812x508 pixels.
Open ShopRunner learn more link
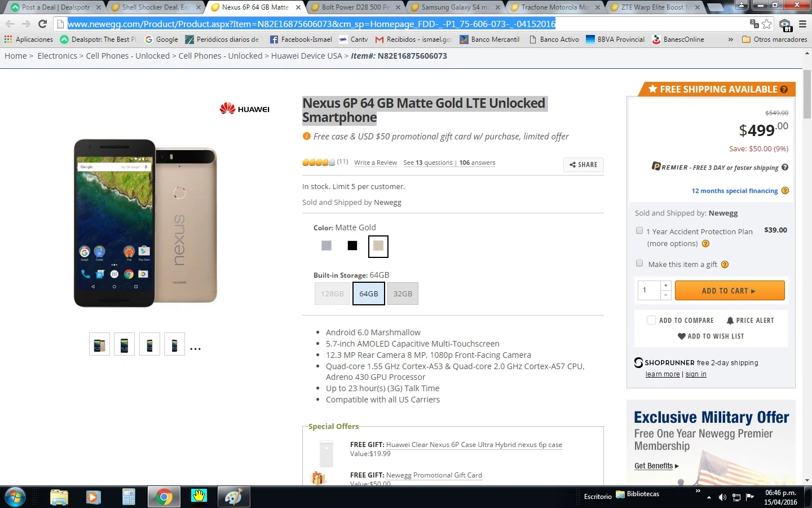[x=663, y=374]
